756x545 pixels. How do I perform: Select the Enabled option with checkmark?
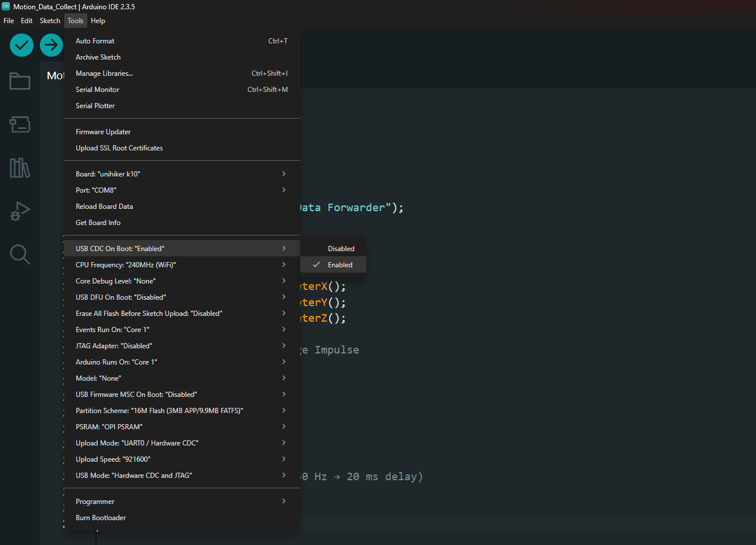coord(333,265)
